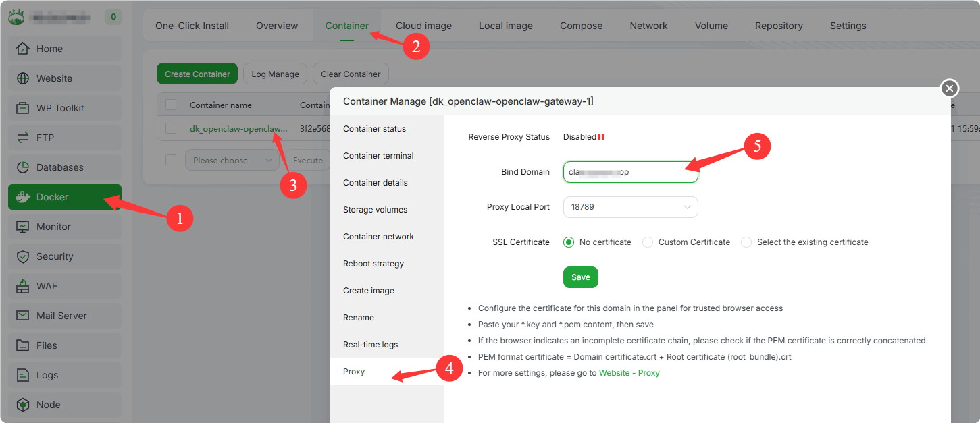Screen dimensions: 980x423
Task: Focus the Bind Domain input field
Action: click(631, 172)
